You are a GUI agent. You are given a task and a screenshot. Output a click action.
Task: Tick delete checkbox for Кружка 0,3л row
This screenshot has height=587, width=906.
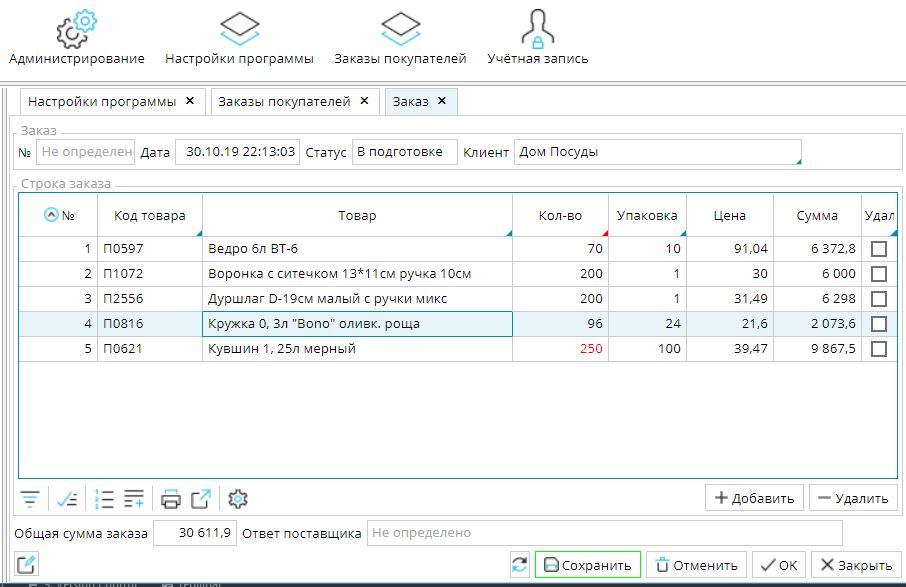(x=878, y=324)
